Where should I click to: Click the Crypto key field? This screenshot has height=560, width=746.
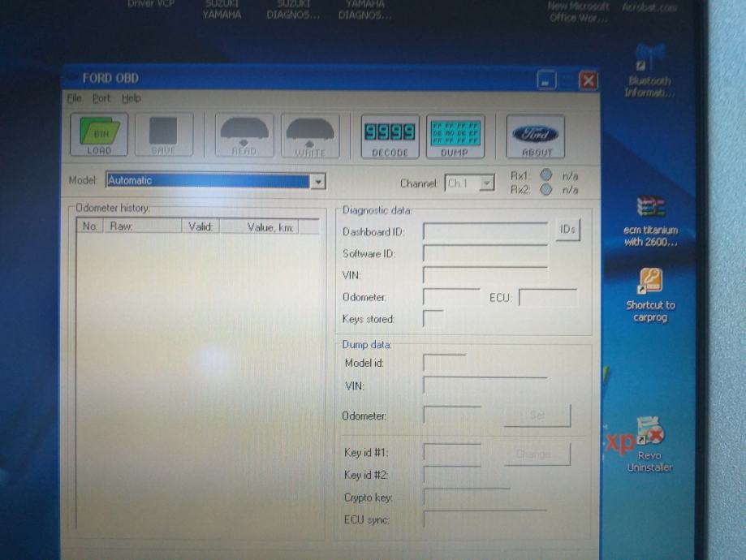[x=467, y=497]
